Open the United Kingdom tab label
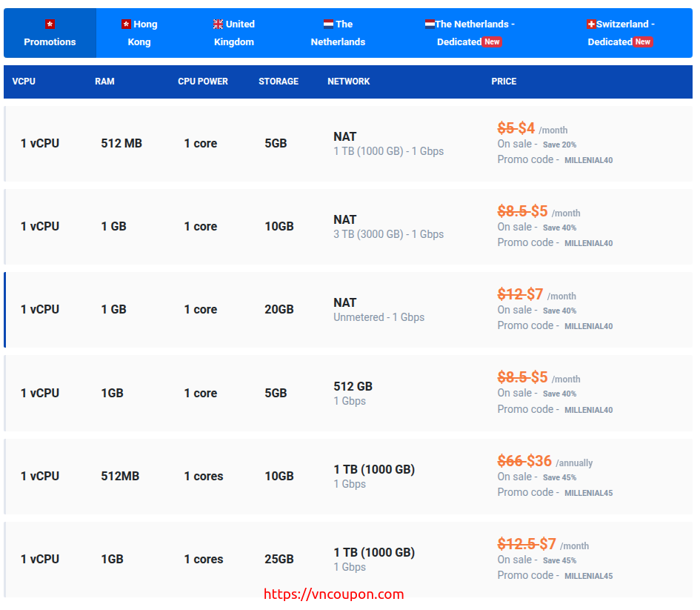The width and height of the screenshot is (700, 610). click(234, 33)
